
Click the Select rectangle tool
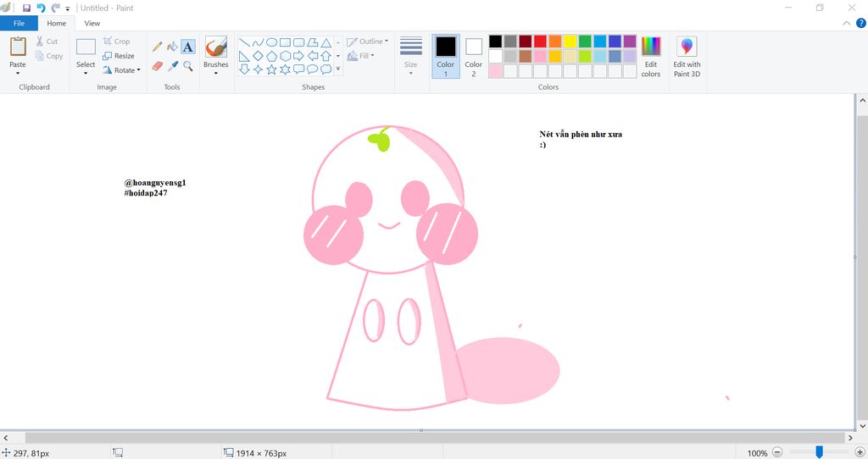86,47
